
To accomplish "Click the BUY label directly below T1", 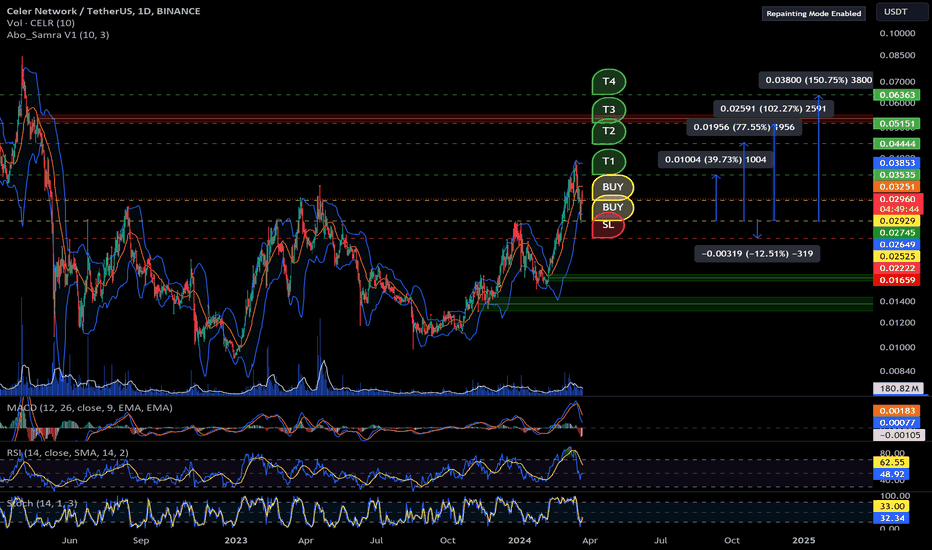I will click(613, 187).
